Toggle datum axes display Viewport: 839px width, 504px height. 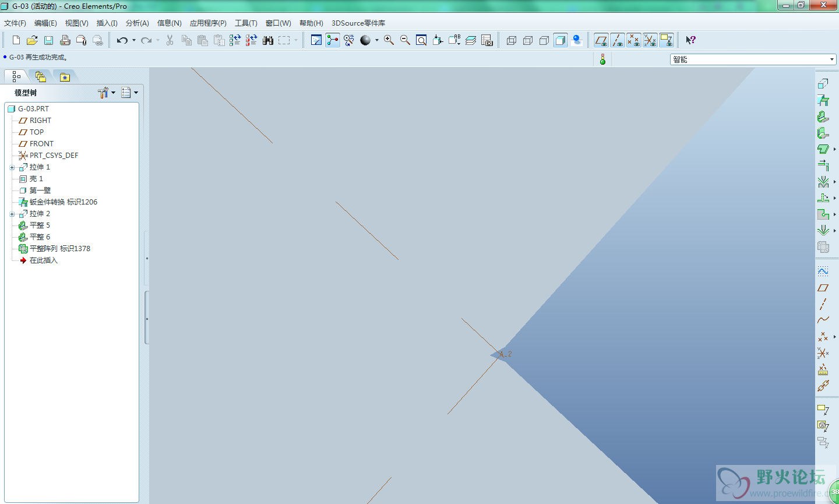tap(618, 40)
